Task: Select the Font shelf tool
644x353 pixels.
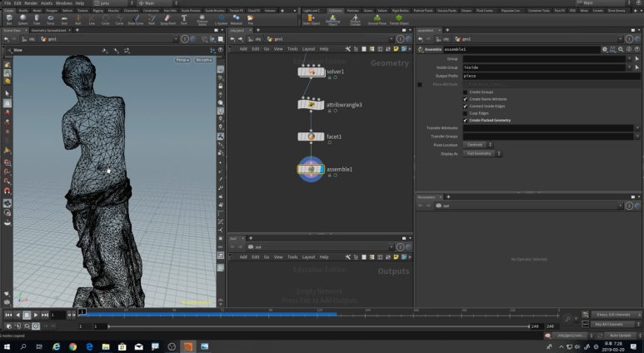Action: [x=183, y=19]
